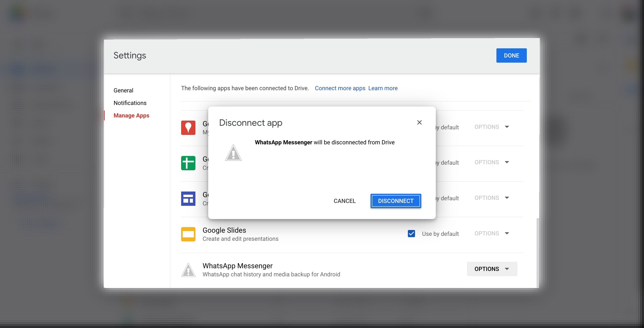Image resolution: width=644 pixels, height=328 pixels.
Task: Click the warning triangle in Disconnect dialog
Action: click(x=233, y=153)
